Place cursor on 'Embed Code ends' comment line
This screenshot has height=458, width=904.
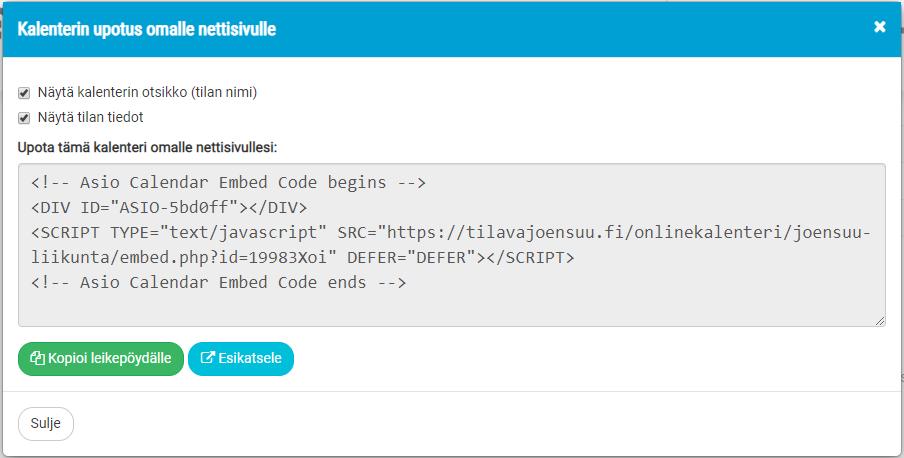pyautogui.click(x=219, y=283)
